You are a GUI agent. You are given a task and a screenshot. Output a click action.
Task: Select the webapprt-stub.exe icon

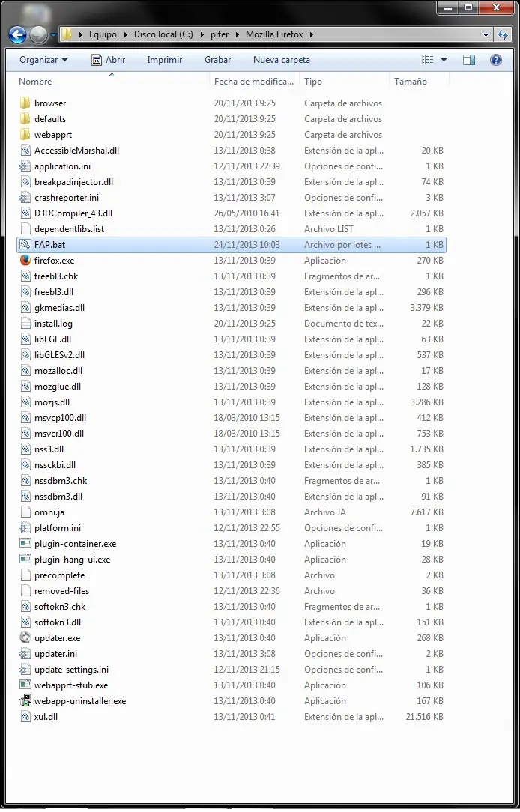coord(25,685)
